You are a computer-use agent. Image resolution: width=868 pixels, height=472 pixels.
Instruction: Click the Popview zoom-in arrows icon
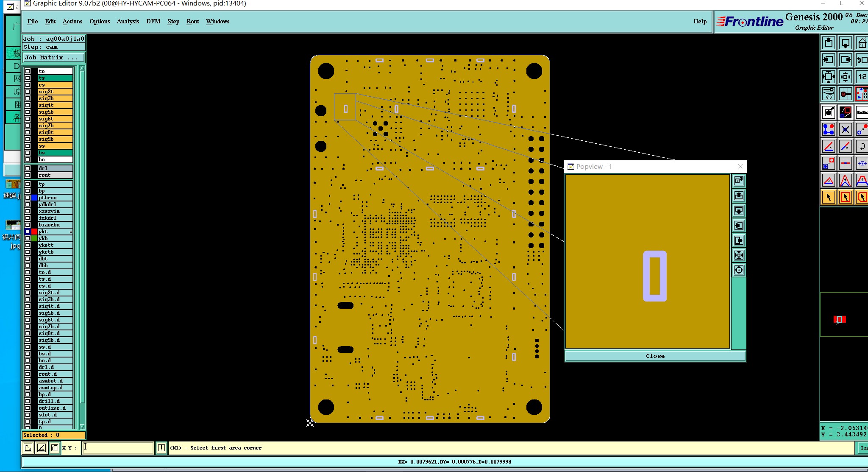[739, 255]
